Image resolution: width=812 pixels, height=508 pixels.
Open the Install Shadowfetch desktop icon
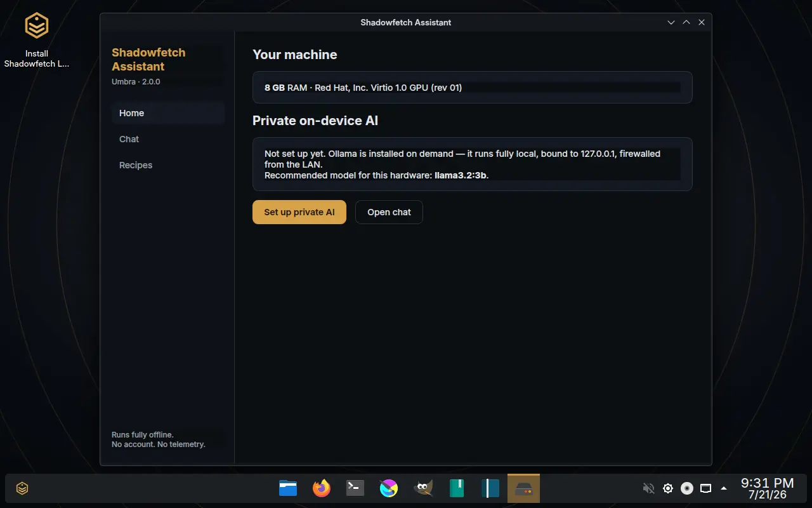click(x=37, y=41)
